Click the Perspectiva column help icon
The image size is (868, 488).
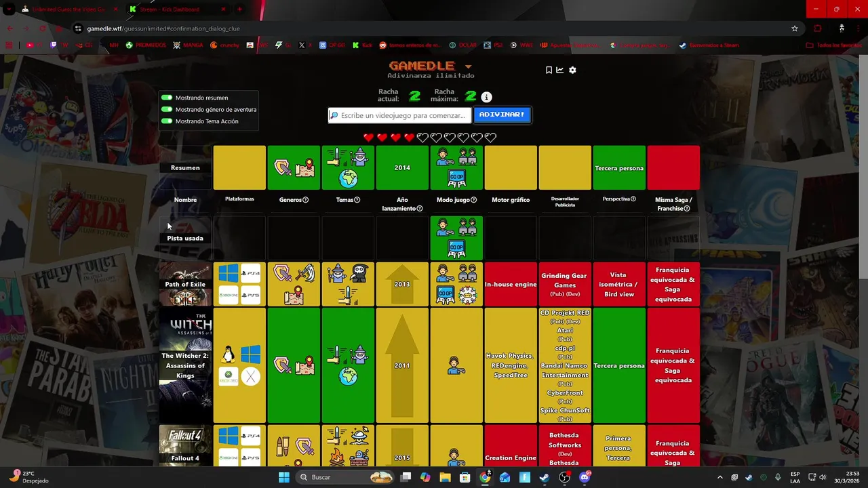633,199
